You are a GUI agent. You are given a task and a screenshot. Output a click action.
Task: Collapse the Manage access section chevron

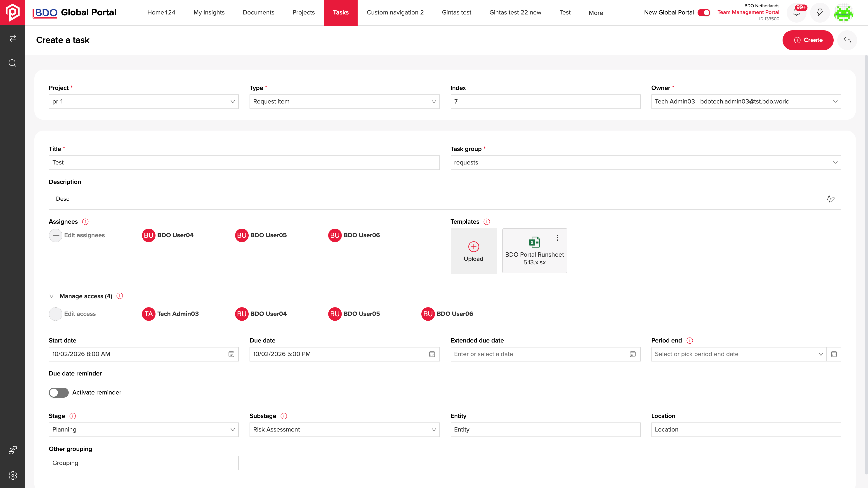click(x=52, y=296)
